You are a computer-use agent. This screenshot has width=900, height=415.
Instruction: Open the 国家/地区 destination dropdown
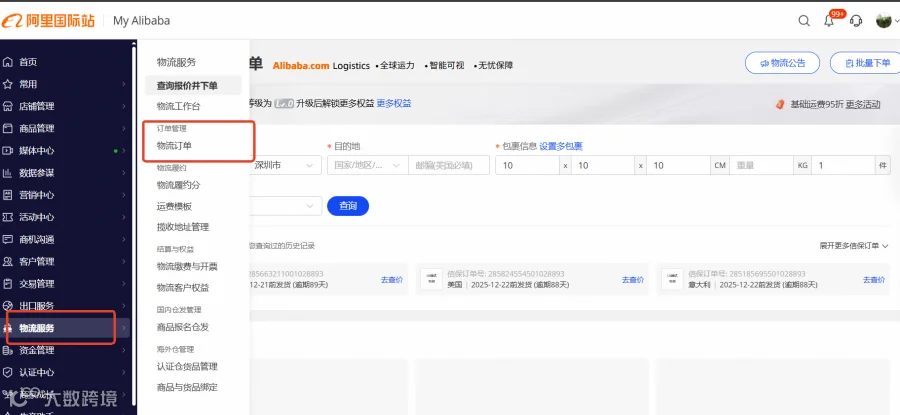point(367,165)
